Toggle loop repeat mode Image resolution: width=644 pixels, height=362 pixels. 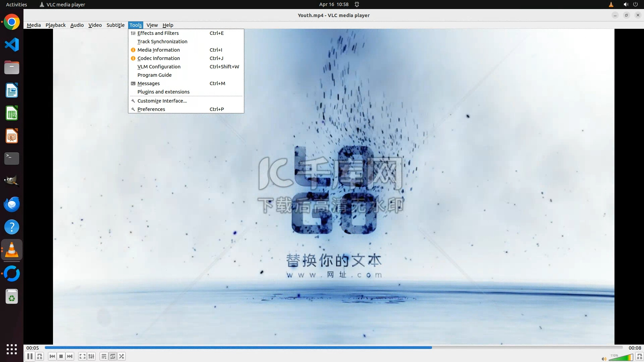tap(113, 356)
